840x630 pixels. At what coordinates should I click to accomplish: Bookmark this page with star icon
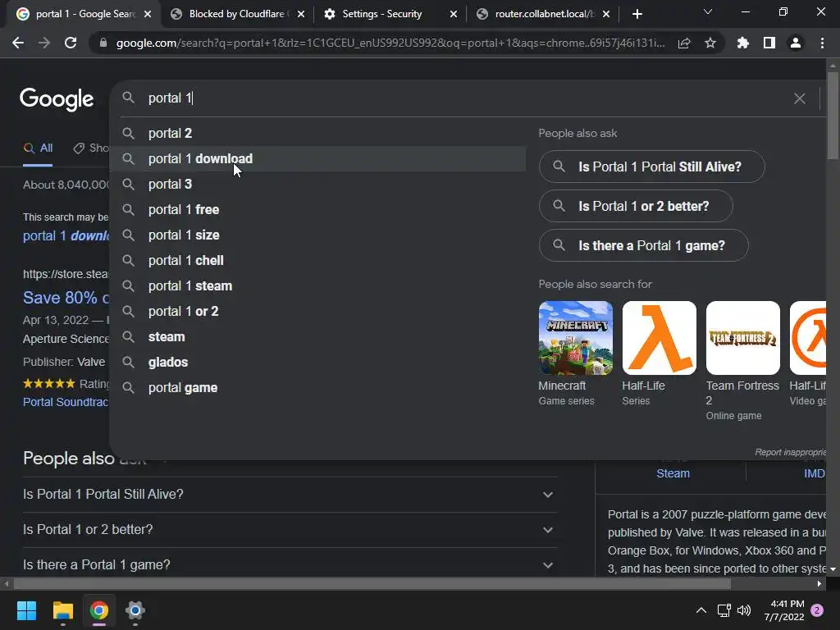(x=710, y=43)
